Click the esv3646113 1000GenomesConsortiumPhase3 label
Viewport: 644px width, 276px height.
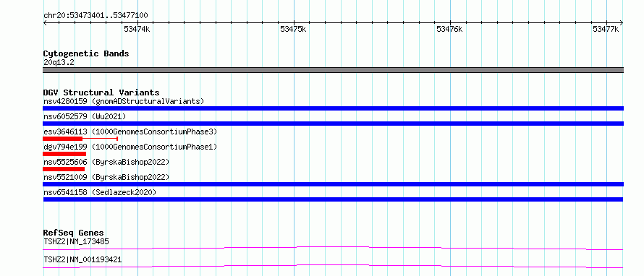(130, 131)
